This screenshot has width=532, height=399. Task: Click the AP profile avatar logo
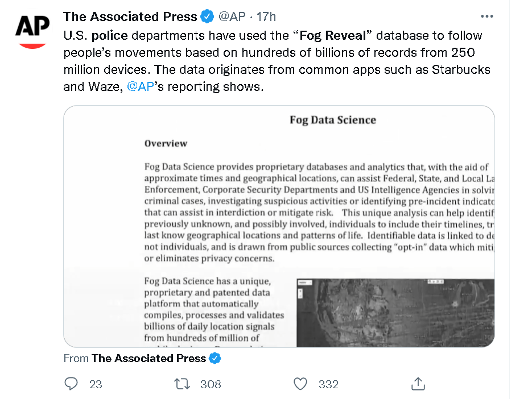point(31,30)
